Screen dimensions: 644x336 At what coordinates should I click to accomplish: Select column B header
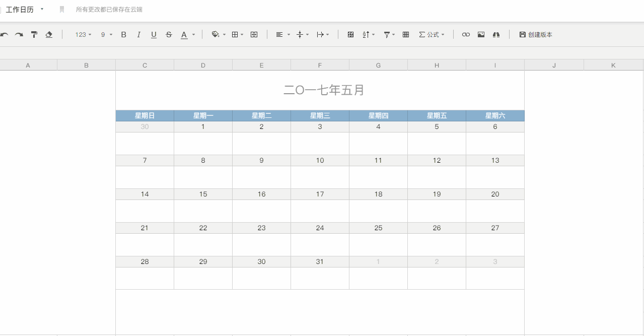[86, 65]
